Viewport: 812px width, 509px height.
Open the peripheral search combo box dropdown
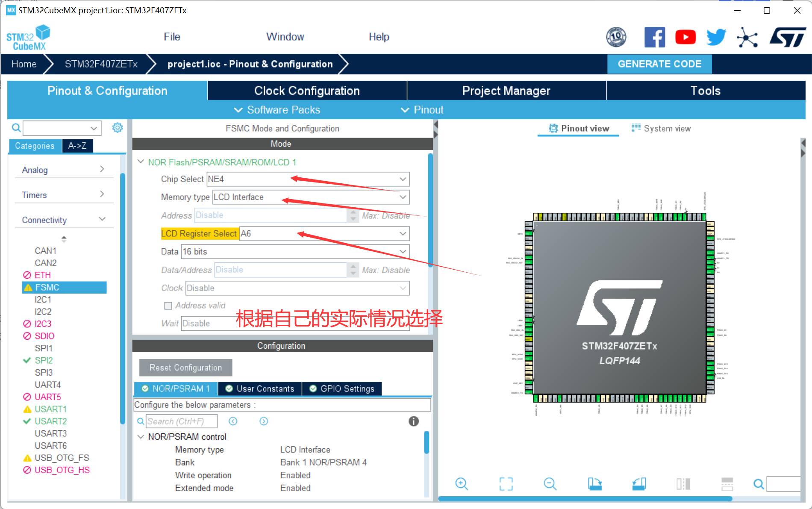pyautogui.click(x=94, y=128)
